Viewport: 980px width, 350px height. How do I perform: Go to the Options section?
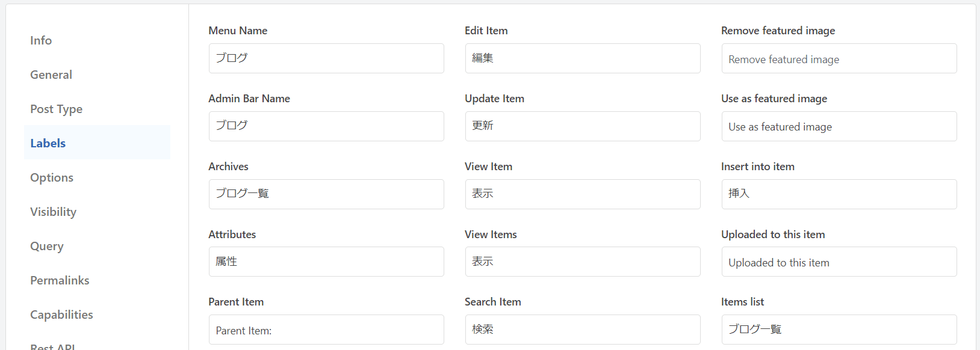[x=51, y=177]
